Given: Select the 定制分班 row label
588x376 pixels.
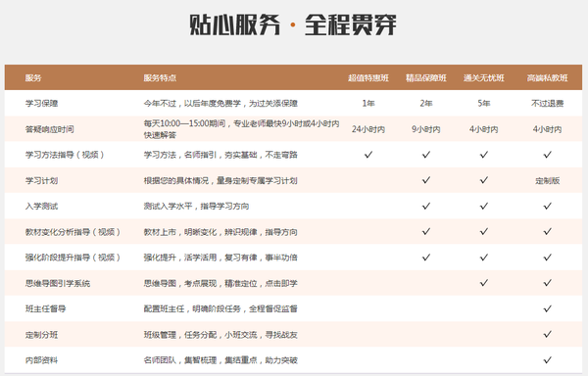Looking at the screenshot, I should click(41, 335).
